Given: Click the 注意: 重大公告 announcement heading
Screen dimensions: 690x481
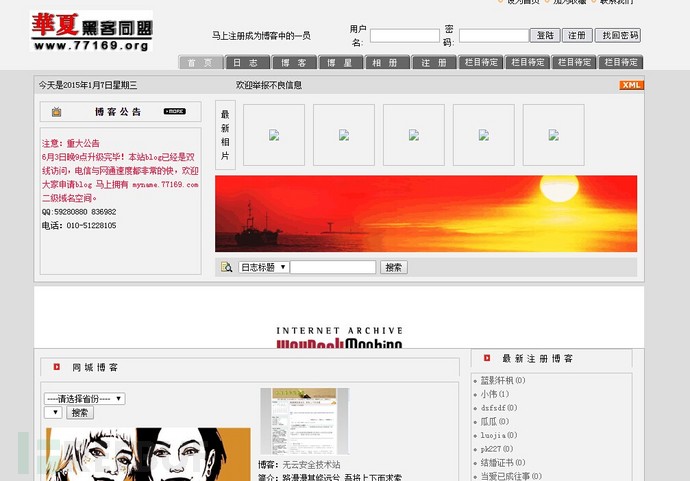Looking at the screenshot, I should point(71,143).
